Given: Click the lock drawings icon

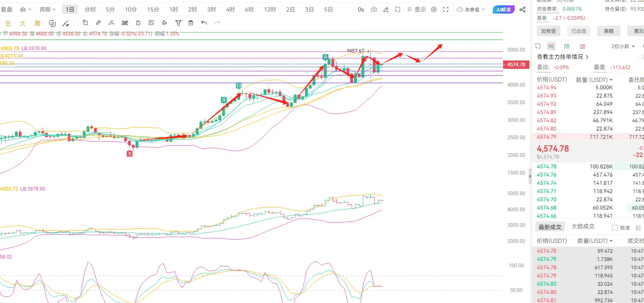Looking at the screenshot, I should click(x=138, y=23).
